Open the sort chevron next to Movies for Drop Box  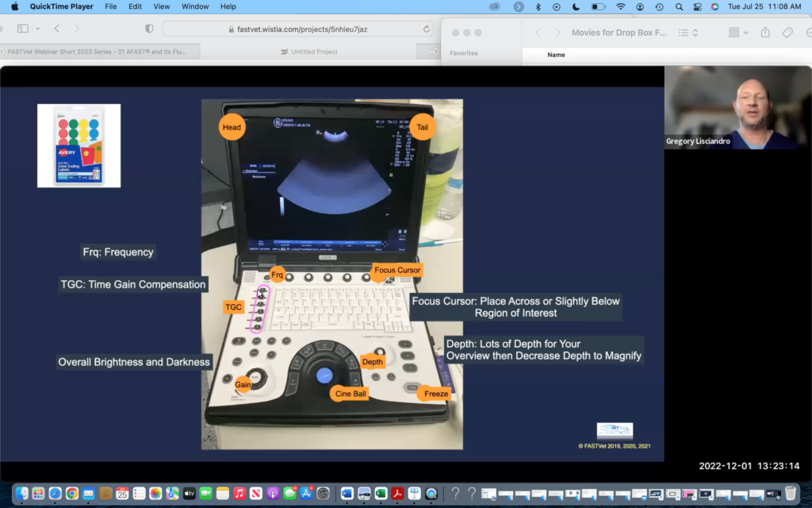coord(695,33)
